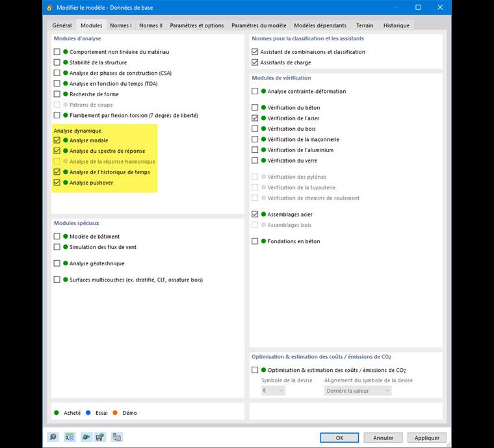Click the Appliquer button
Image resolution: width=494 pixels, height=448 pixels.
(x=427, y=438)
